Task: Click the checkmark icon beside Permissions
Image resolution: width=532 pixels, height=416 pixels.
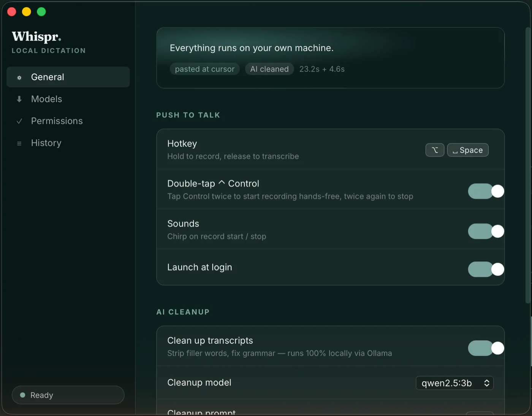Action: 19,121
